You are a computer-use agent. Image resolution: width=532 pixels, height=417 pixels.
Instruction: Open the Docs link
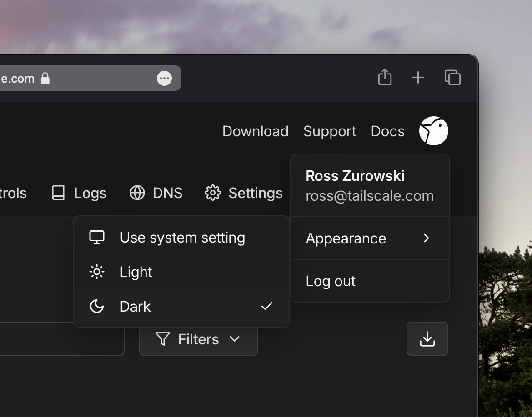click(x=387, y=131)
